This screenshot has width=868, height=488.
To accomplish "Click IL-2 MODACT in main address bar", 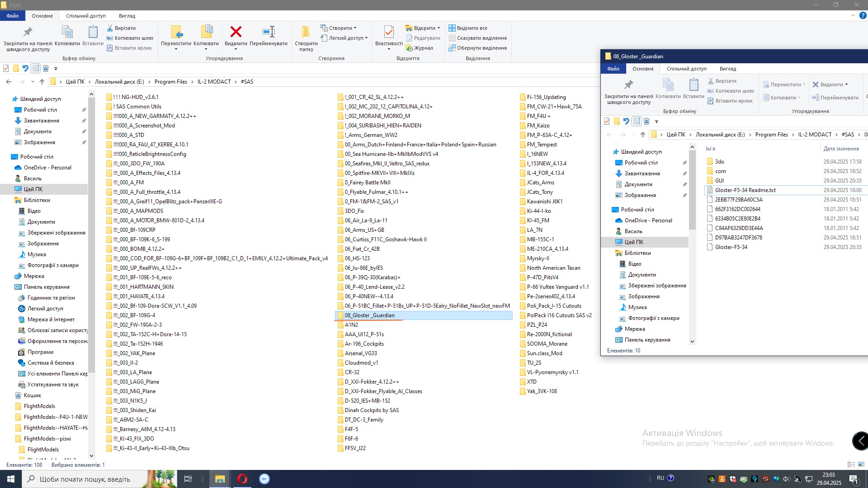I will [214, 82].
